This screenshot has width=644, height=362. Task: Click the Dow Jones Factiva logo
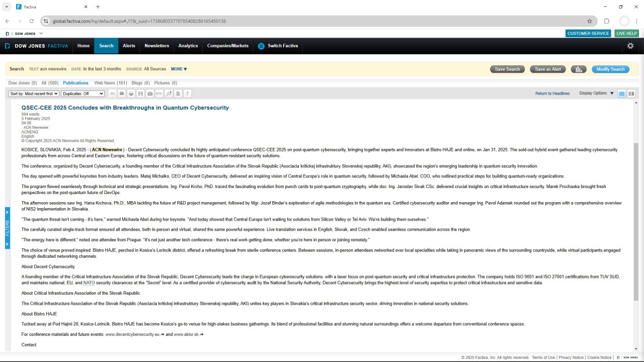coord(36,46)
